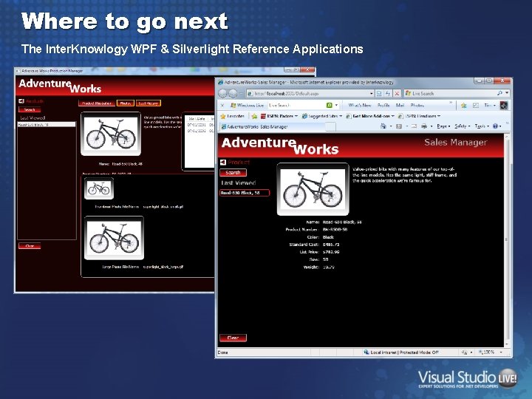Click the Read Mail icon in the IE command bar
The width and height of the screenshot is (532, 399).
414,126
